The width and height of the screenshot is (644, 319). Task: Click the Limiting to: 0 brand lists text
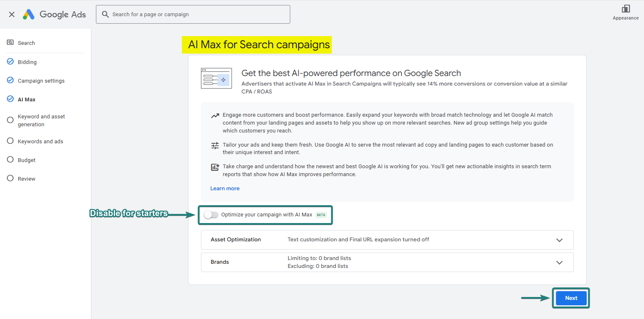pos(319,258)
